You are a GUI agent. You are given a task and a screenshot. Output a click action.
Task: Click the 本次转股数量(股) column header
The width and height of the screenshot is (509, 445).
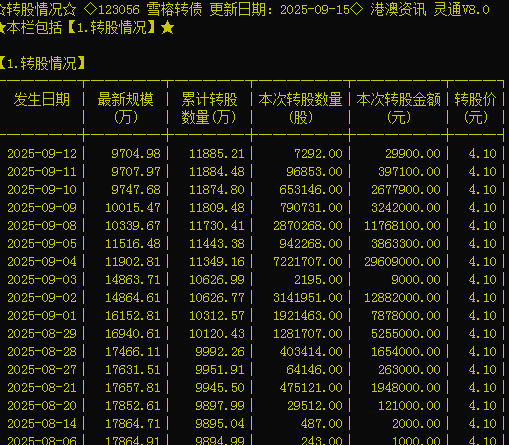(x=300, y=108)
